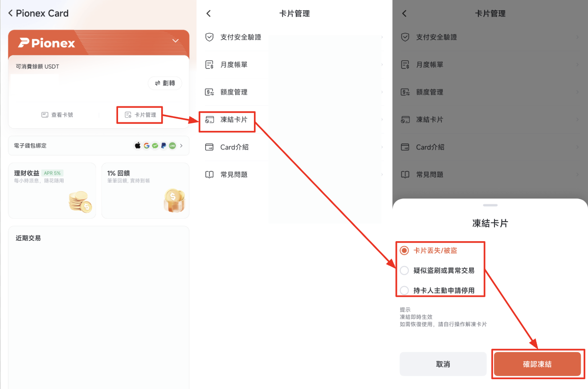Viewport: 588px width, 389px height.
Task: Click the green wallet icon beside Google
Action: (155, 146)
